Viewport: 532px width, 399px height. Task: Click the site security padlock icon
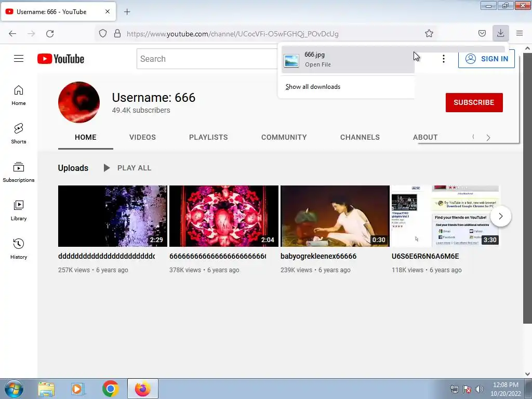(x=117, y=34)
